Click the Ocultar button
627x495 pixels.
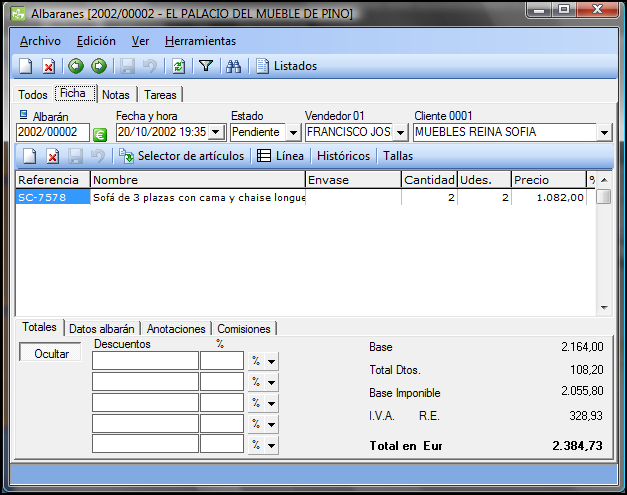[x=51, y=353]
